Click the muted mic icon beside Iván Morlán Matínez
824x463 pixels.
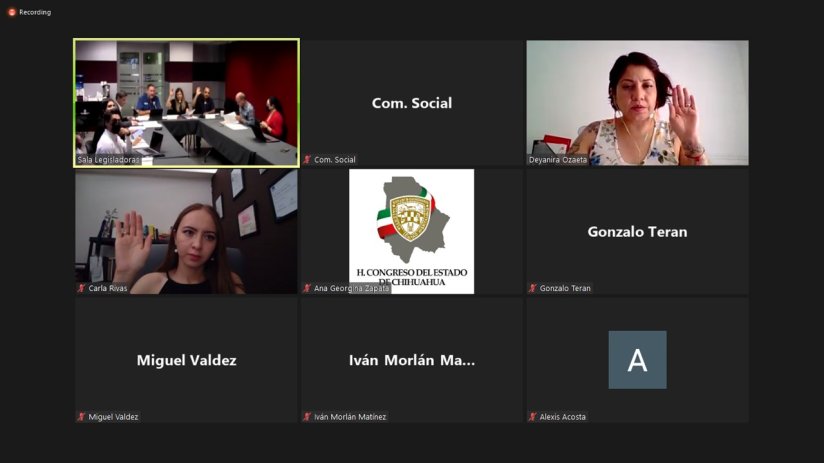tap(307, 417)
